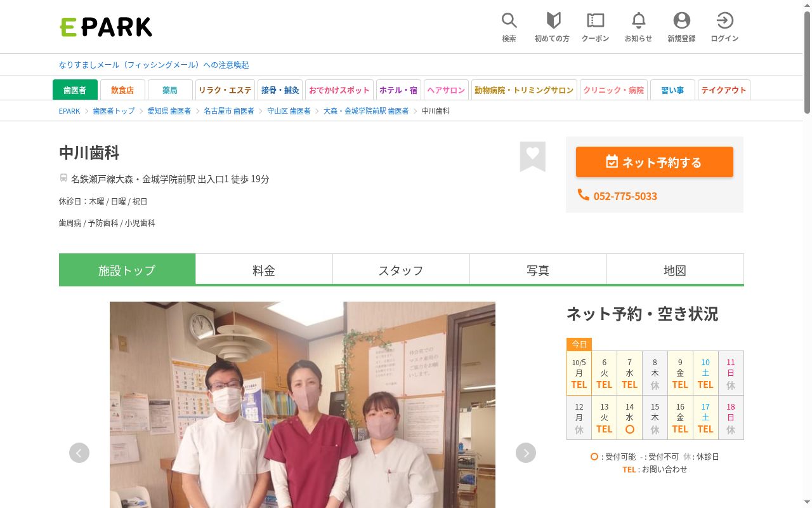Select the 飲食店 category tab
This screenshot has height=508, width=812.
[122, 90]
